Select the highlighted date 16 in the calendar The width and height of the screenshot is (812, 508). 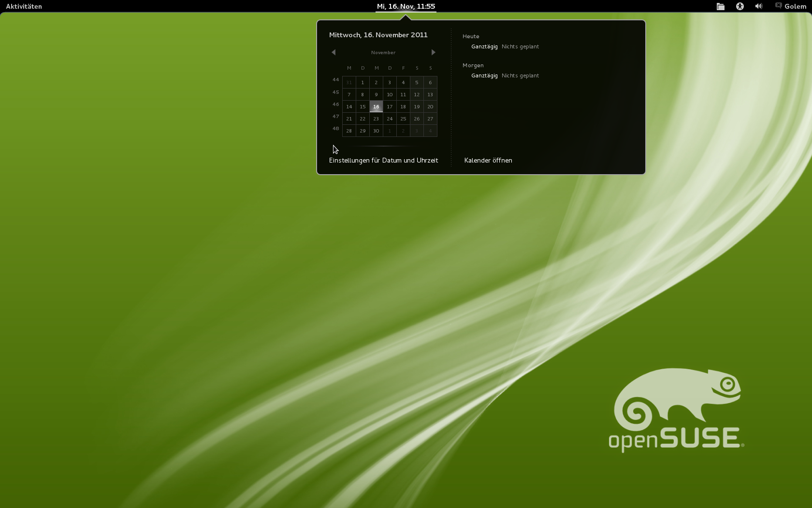tap(376, 106)
